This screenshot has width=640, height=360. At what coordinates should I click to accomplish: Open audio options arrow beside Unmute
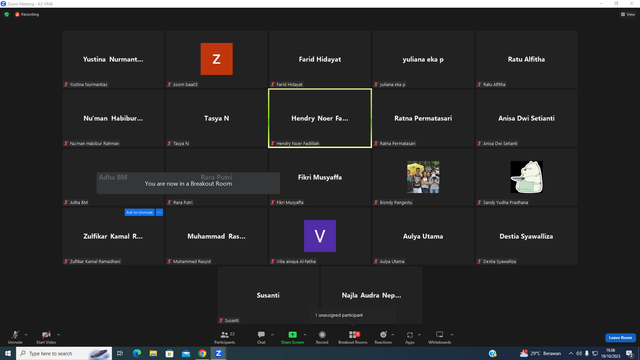[26, 335]
